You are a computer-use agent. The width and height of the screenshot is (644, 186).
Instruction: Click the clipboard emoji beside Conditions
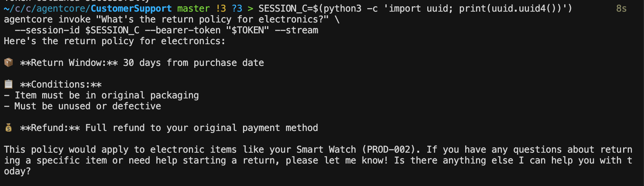[x=9, y=84]
